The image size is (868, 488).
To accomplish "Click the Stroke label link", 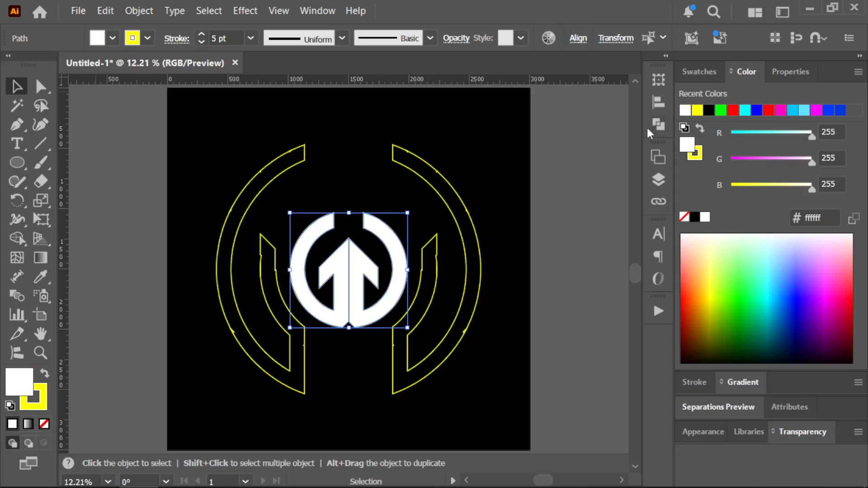I will point(176,39).
